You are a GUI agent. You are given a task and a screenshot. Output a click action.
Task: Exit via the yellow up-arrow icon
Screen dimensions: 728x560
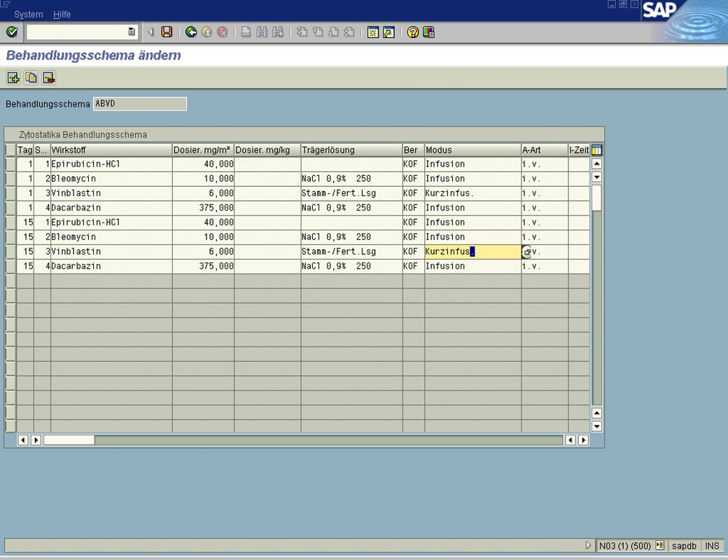206,32
